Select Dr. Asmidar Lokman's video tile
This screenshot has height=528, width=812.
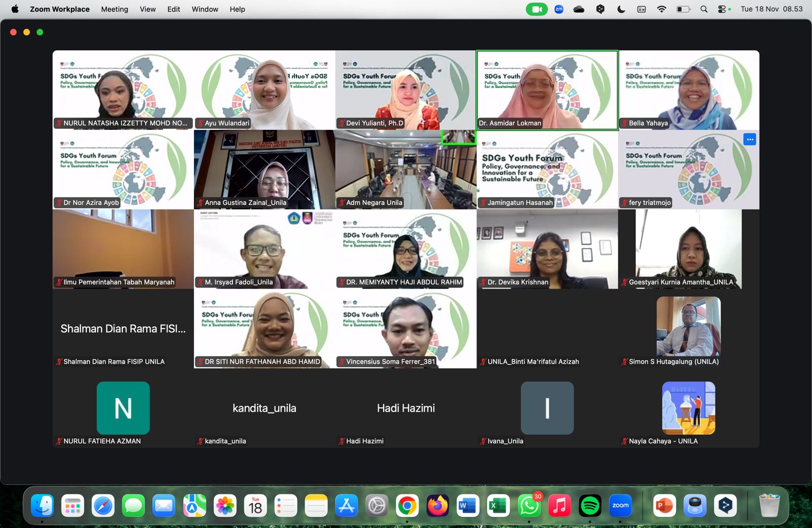click(x=547, y=90)
